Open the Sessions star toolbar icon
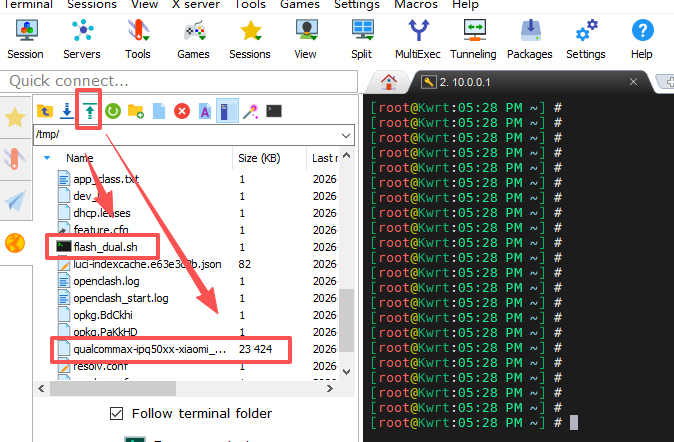This screenshot has width=674, height=442. 250,39
